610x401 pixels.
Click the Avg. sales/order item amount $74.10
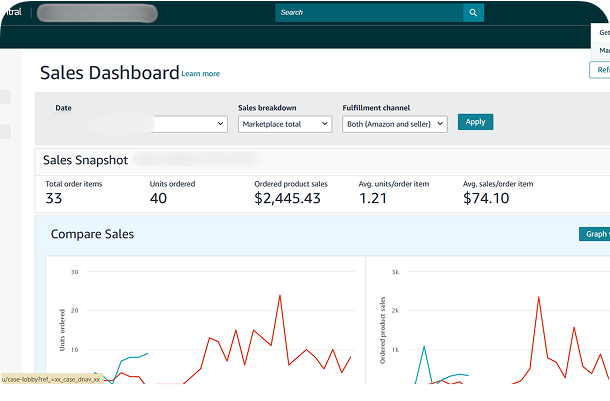[486, 198]
